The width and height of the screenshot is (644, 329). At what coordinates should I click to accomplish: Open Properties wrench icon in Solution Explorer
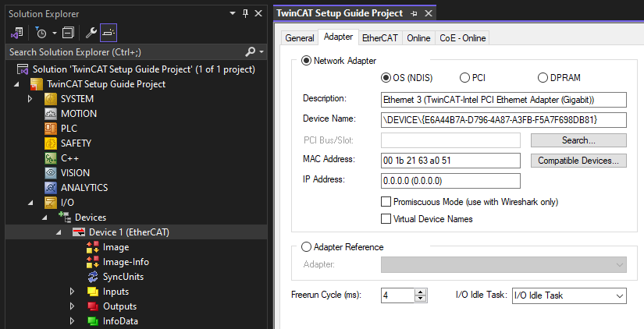(x=91, y=33)
